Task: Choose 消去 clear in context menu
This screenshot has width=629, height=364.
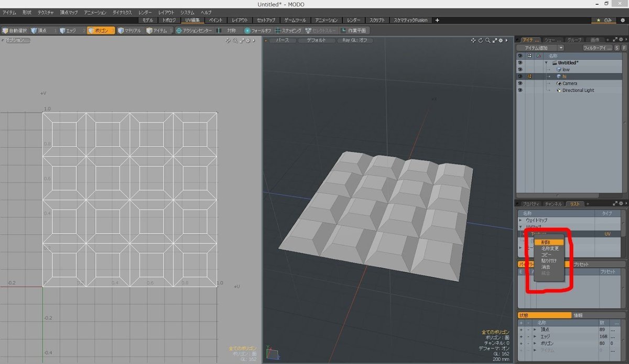Action: click(x=549, y=267)
